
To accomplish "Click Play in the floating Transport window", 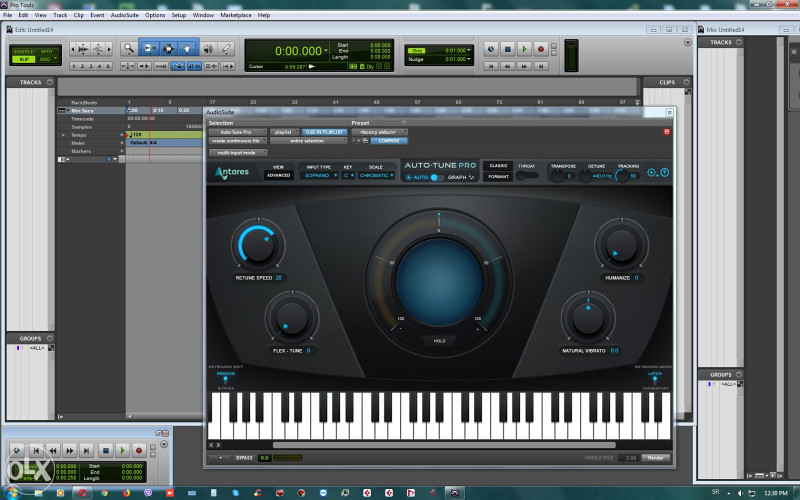I will tap(122, 451).
